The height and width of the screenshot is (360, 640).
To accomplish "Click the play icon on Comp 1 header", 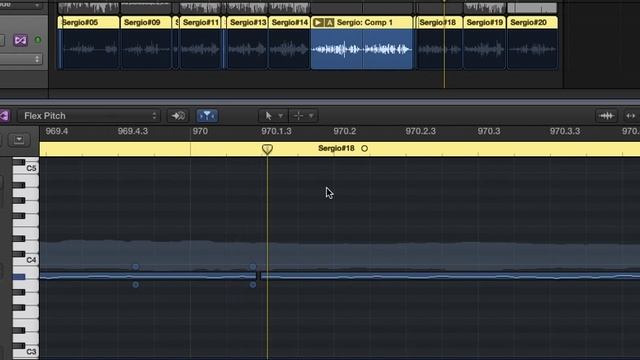I will click(318, 22).
